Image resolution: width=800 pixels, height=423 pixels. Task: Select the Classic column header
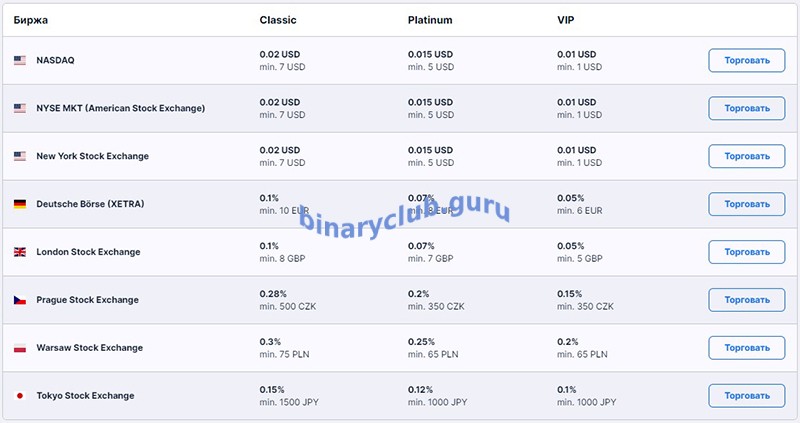[278, 20]
